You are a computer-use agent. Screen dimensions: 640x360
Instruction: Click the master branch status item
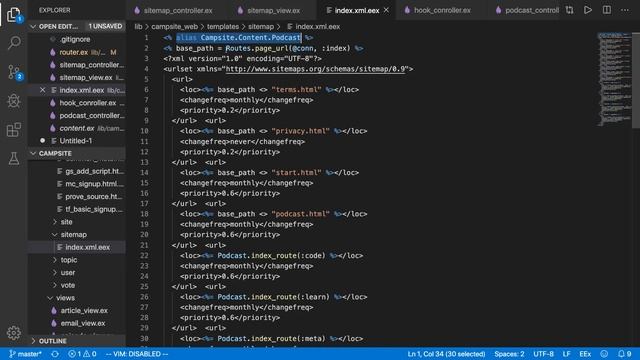tap(25, 354)
